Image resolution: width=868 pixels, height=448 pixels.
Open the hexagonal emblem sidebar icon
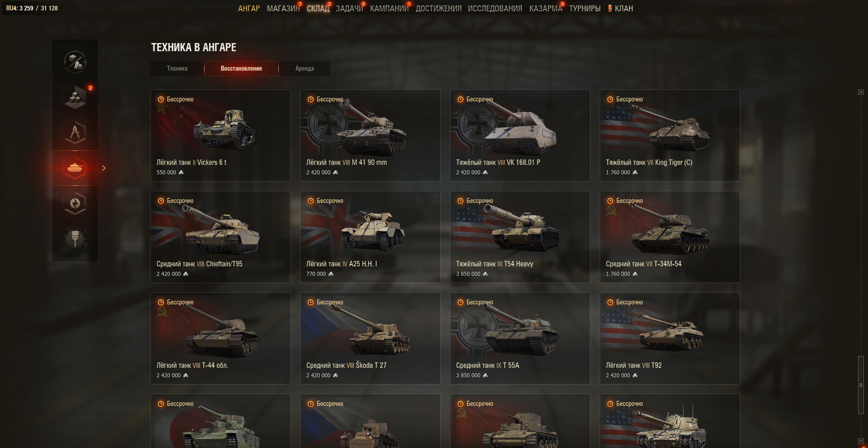75,203
